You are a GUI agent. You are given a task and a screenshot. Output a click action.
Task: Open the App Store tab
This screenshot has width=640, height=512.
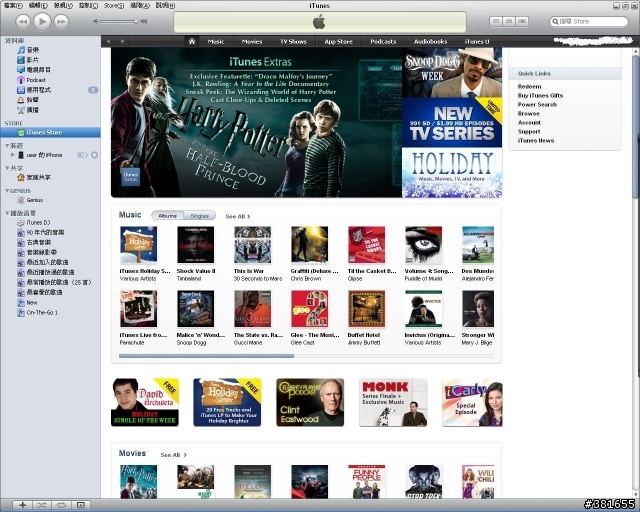[338, 41]
